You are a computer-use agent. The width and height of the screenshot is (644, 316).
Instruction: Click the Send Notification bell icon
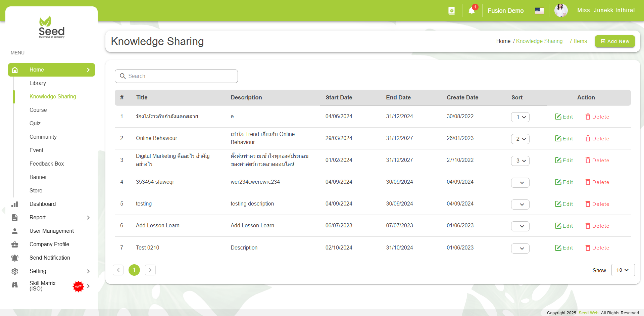(15, 258)
